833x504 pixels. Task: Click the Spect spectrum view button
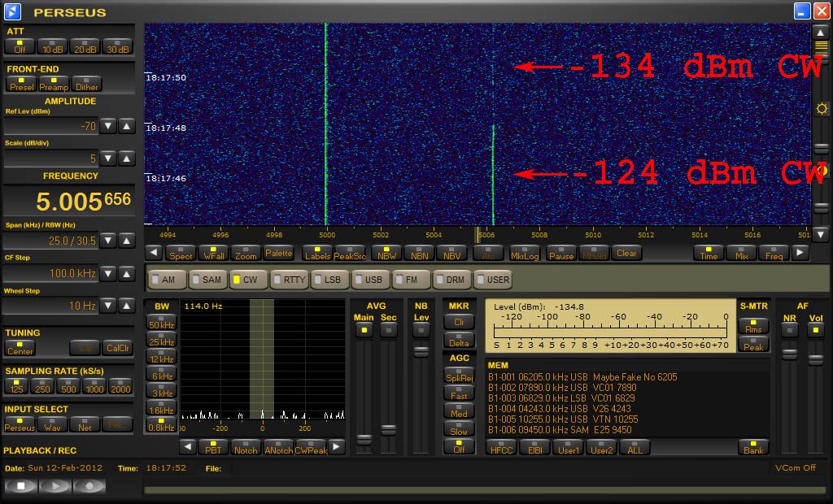tap(181, 253)
